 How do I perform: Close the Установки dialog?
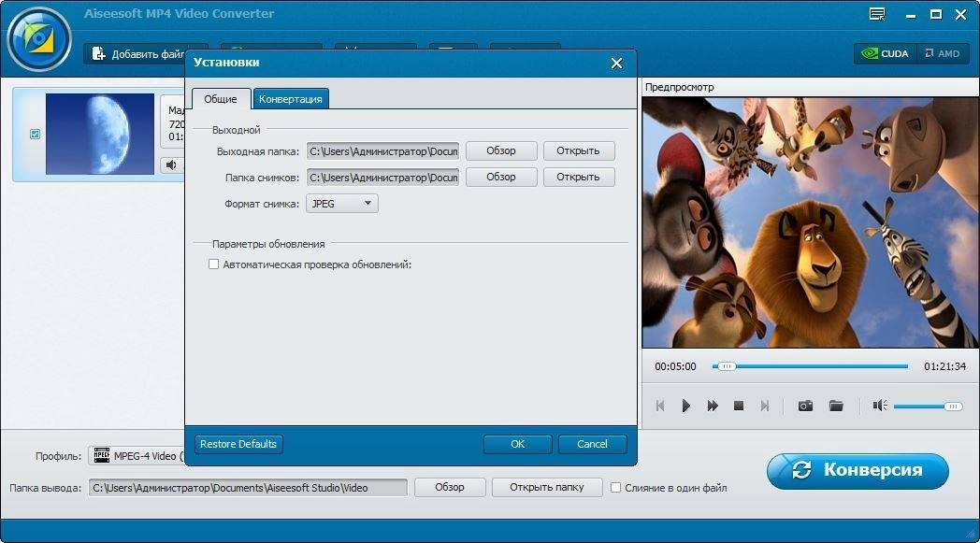point(616,64)
